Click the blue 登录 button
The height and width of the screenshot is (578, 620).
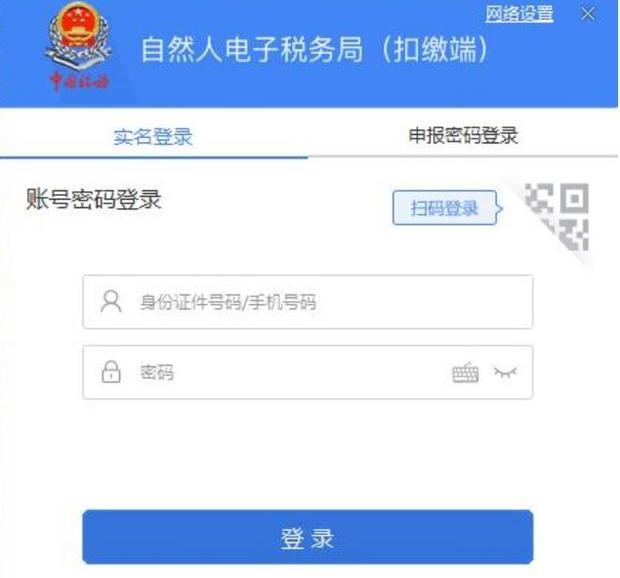[x=308, y=537]
